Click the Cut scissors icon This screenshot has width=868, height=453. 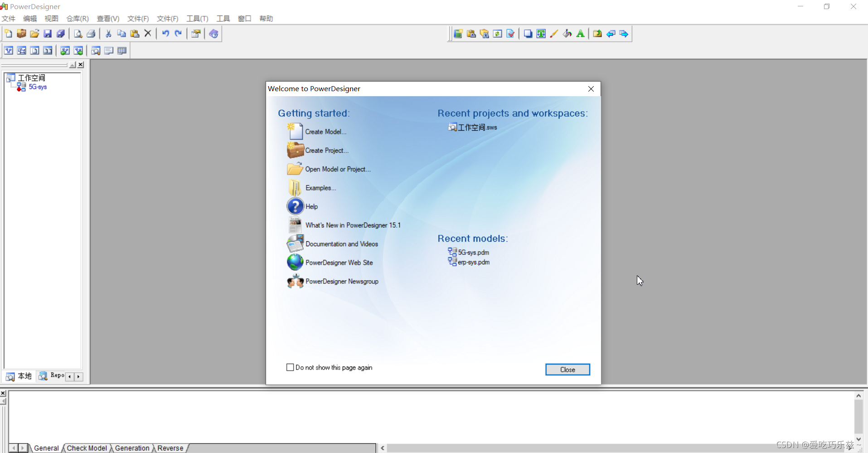click(x=108, y=34)
